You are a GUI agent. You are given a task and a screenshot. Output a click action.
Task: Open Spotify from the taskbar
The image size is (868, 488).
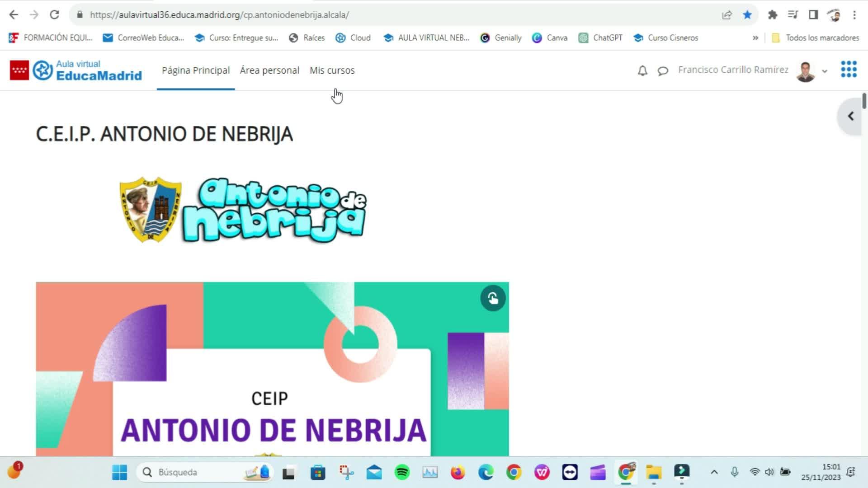402,472
